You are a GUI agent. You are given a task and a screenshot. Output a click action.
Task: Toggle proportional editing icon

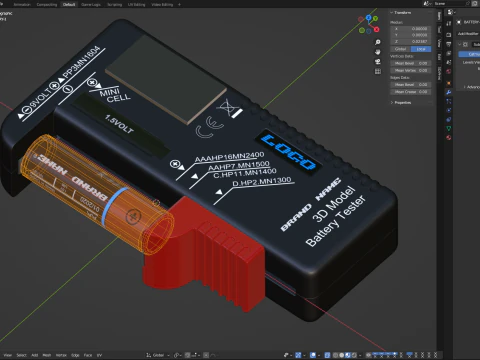(206, 355)
